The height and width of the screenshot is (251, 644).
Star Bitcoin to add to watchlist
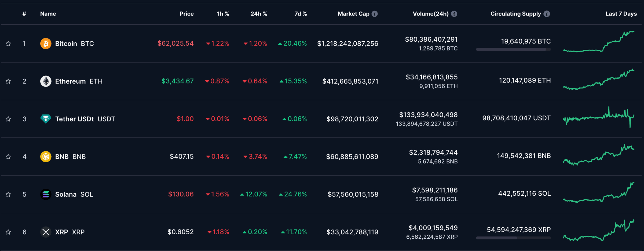pos(8,44)
